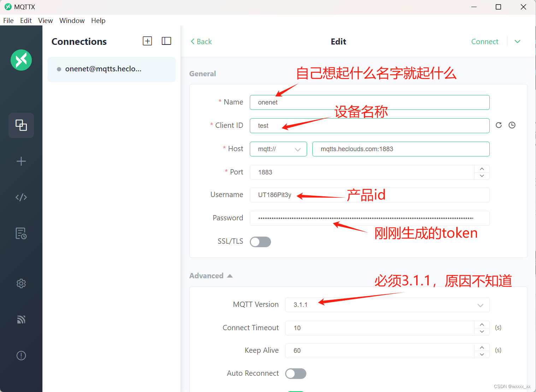536x392 pixels.
Task: Open the Script editor in sidebar
Action: click(21, 197)
